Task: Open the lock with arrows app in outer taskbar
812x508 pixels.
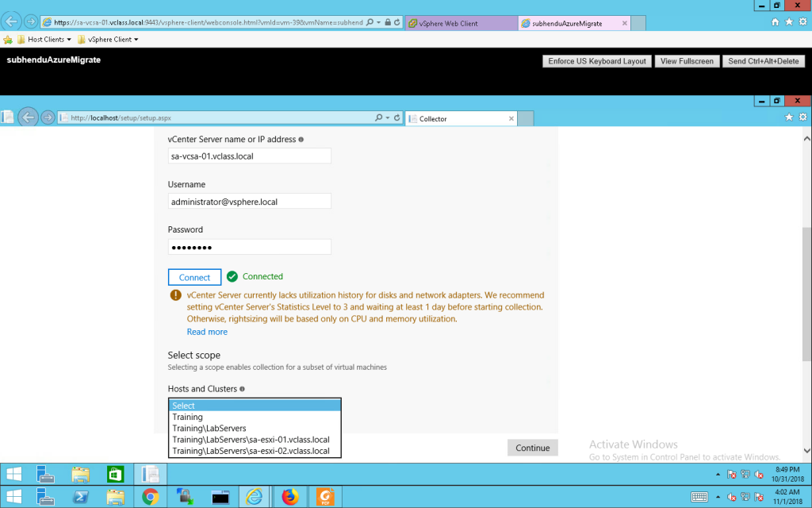Action: click(x=185, y=497)
